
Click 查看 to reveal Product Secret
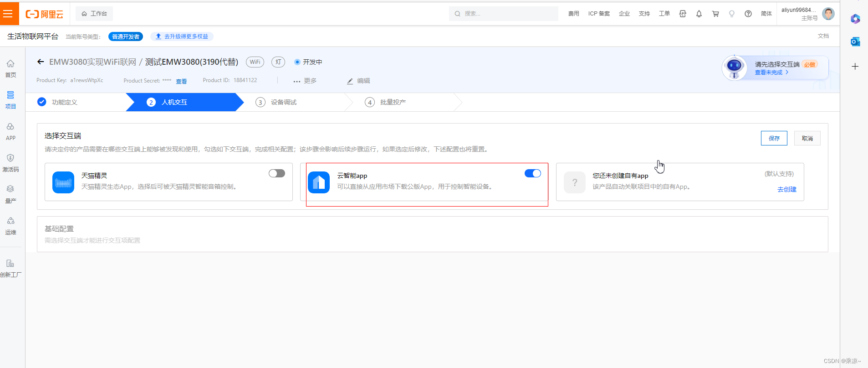[x=181, y=81]
